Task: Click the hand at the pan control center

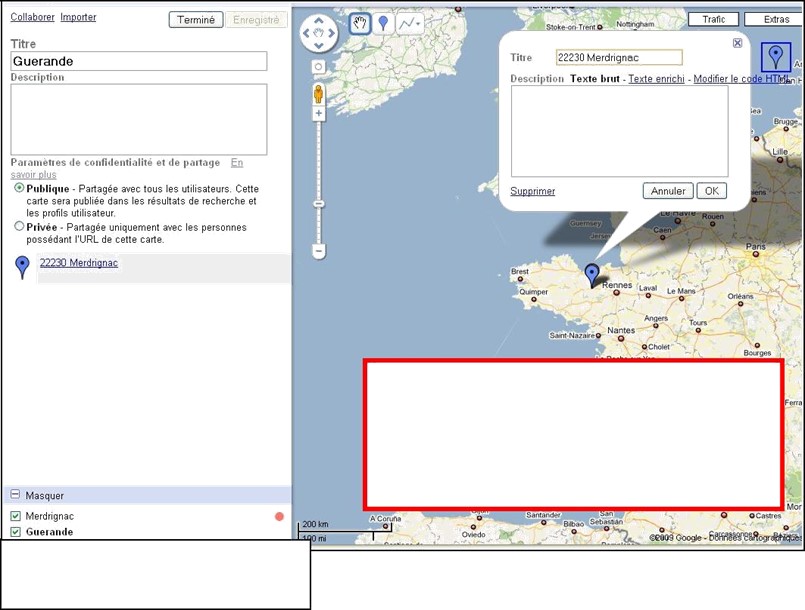Action: [x=319, y=33]
